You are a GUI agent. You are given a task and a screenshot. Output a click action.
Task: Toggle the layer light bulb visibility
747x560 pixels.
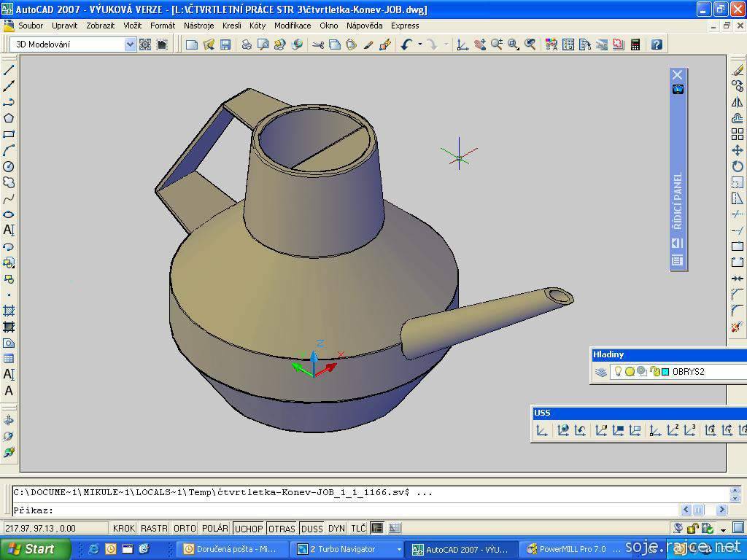(618, 372)
